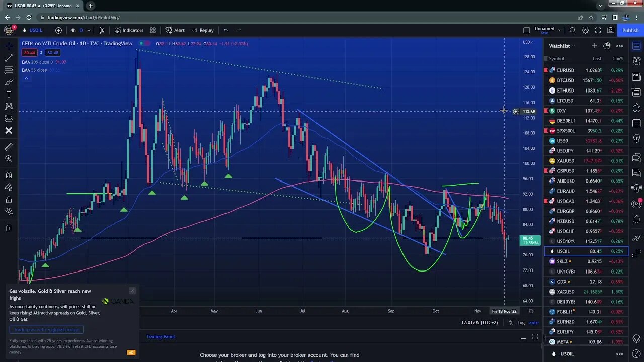
Task: Open time axis settings gear
Action: [x=531, y=311]
